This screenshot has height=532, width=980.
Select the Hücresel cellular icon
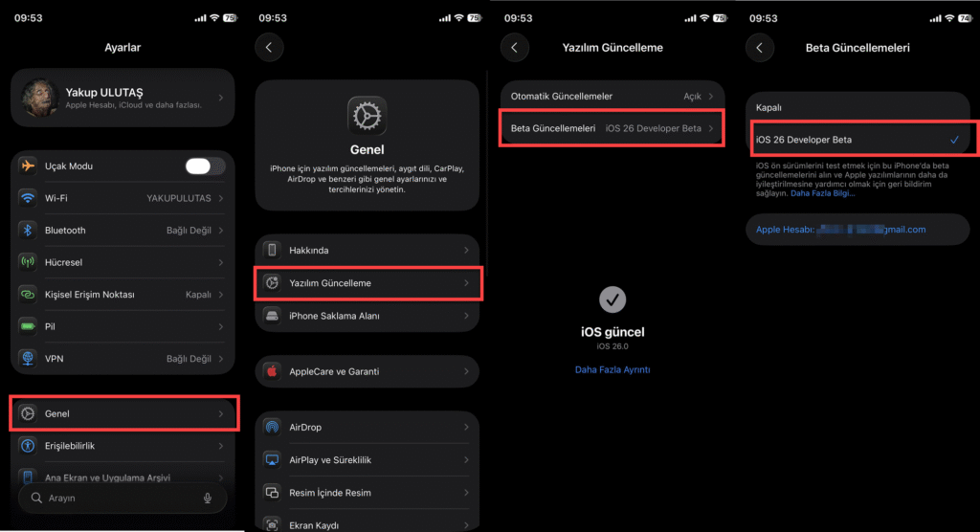(28, 262)
